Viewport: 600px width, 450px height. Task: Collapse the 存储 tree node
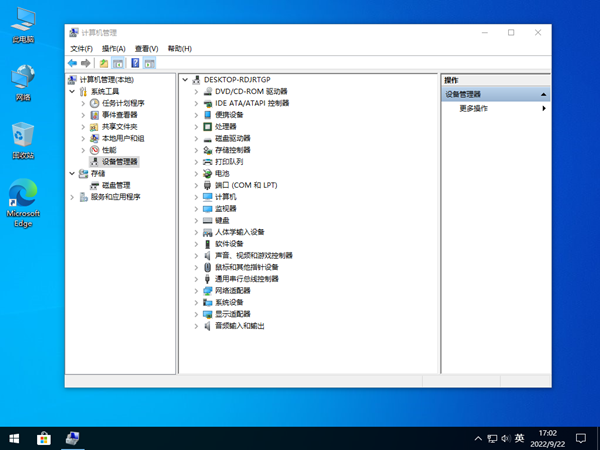click(x=72, y=174)
